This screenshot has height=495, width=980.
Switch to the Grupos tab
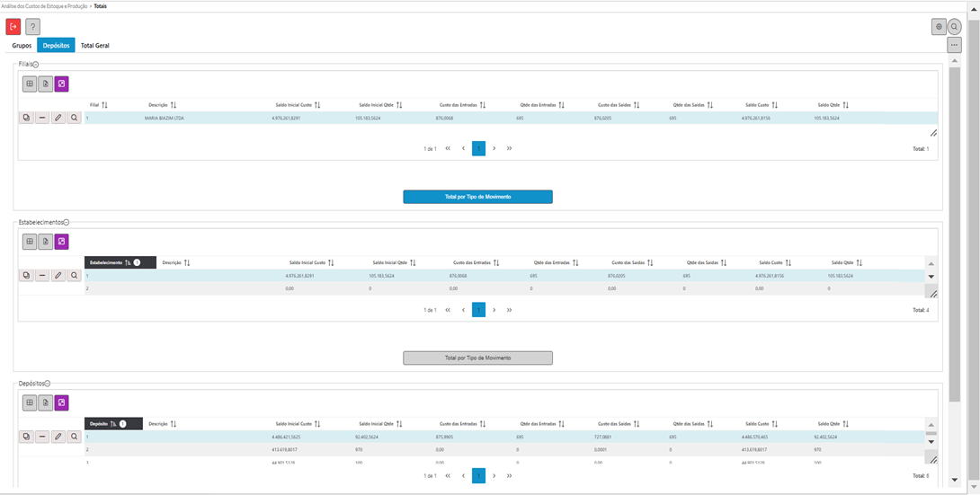point(22,45)
